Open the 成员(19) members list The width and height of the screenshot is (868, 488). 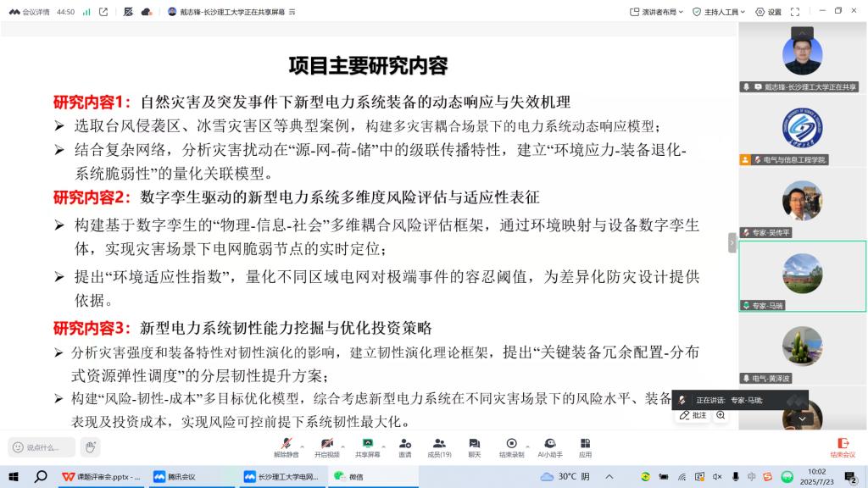coord(439,446)
